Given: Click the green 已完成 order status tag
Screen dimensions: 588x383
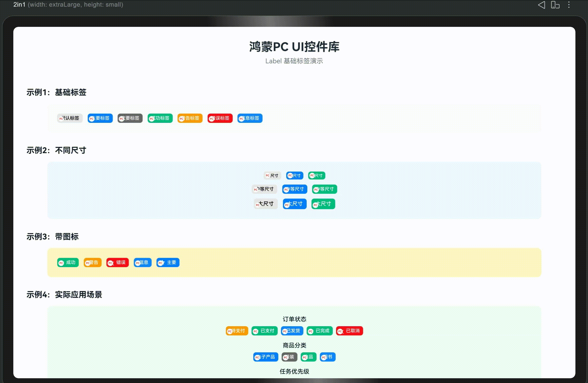Looking at the screenshot, I should pyautogui.click(x=319, y=331).
